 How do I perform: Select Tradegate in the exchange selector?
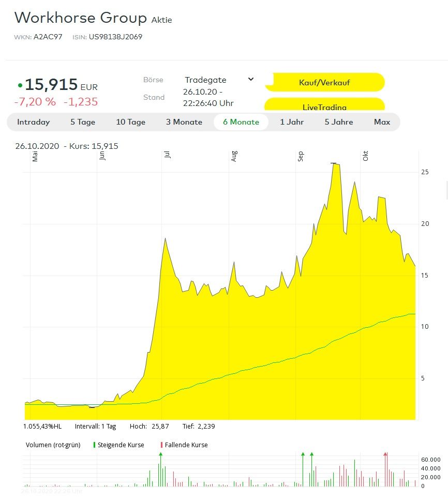pos(205,80)
